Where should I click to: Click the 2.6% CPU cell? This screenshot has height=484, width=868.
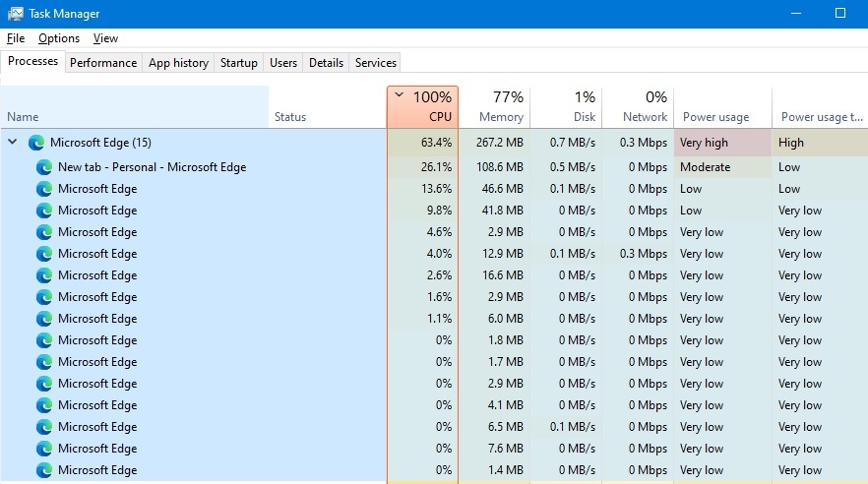click(422, 274)
